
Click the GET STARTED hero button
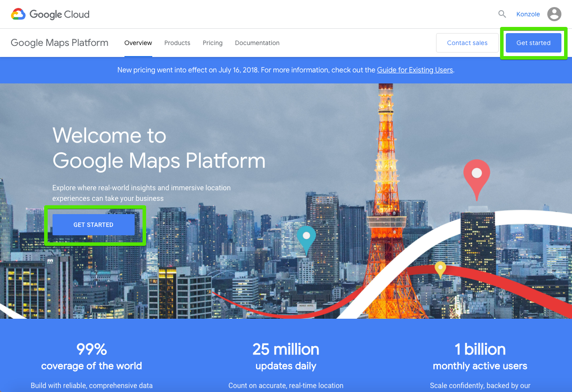94,225
